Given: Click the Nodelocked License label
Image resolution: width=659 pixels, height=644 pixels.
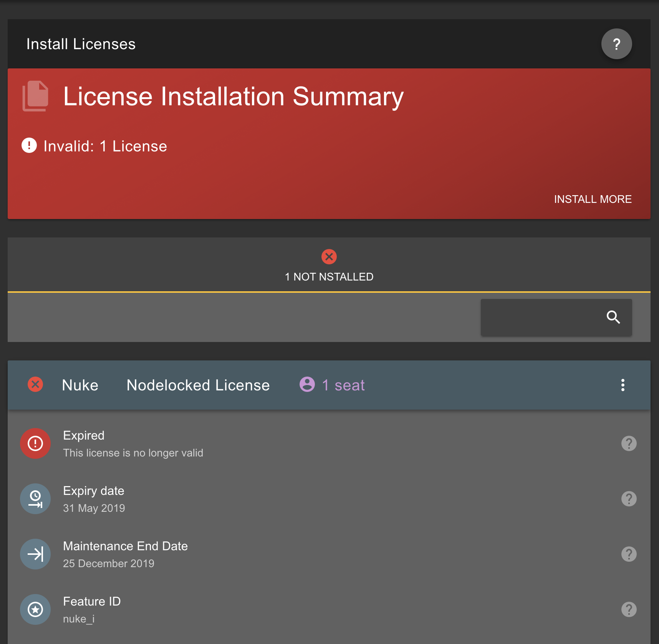Looking at the screenshot, I should 198,385.
